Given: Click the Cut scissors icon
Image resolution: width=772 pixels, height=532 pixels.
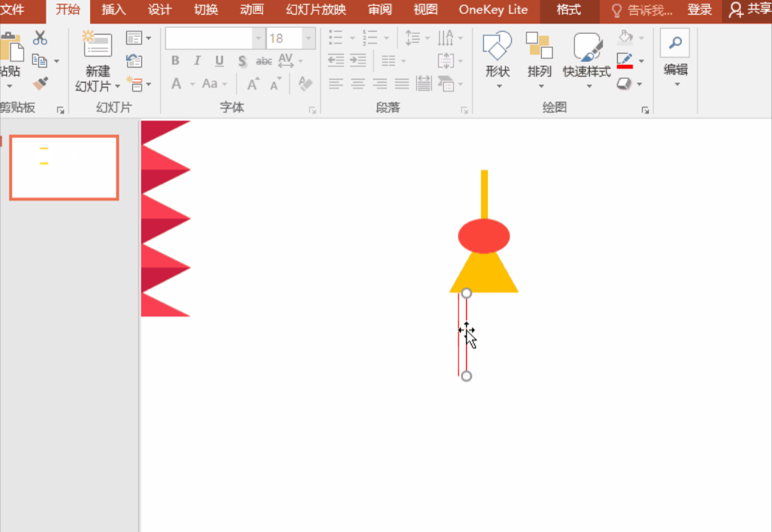Looking at the screenshot, I should tap(40, 38).
